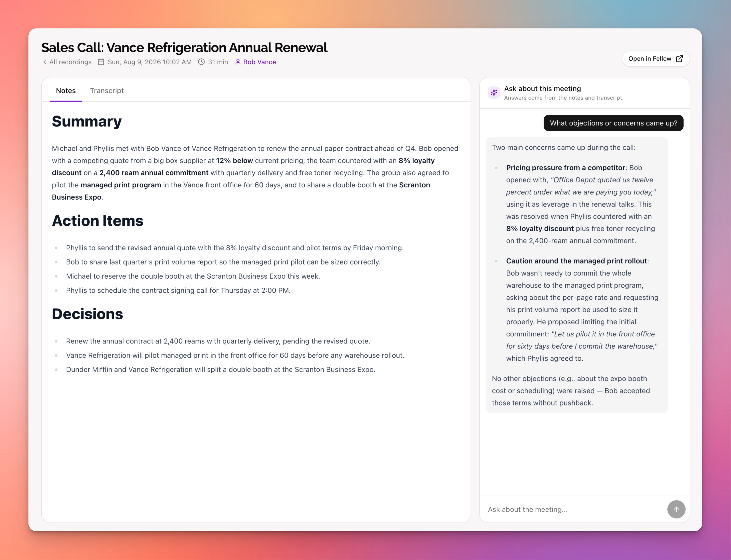Select action item about Bob's print volume report
The width and height of the screenshot is (731, 560).
click(223, 262)
